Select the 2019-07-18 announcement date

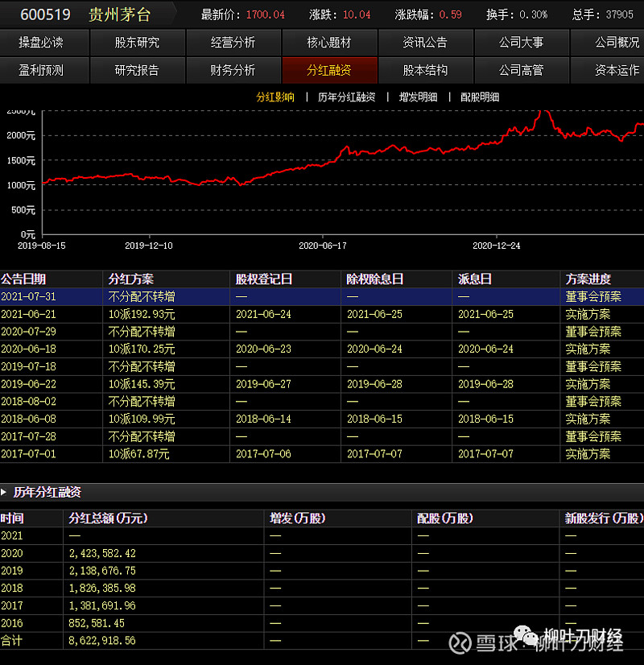coord(28,366)
